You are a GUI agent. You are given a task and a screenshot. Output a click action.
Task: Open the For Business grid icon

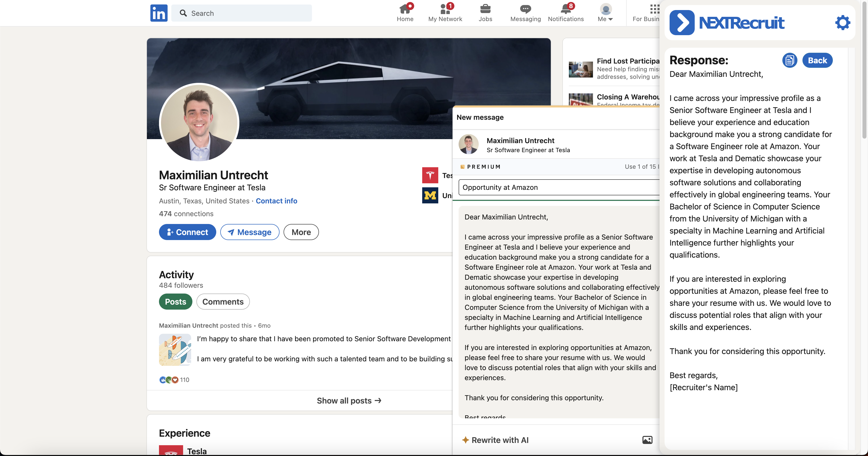coord(655,9)
